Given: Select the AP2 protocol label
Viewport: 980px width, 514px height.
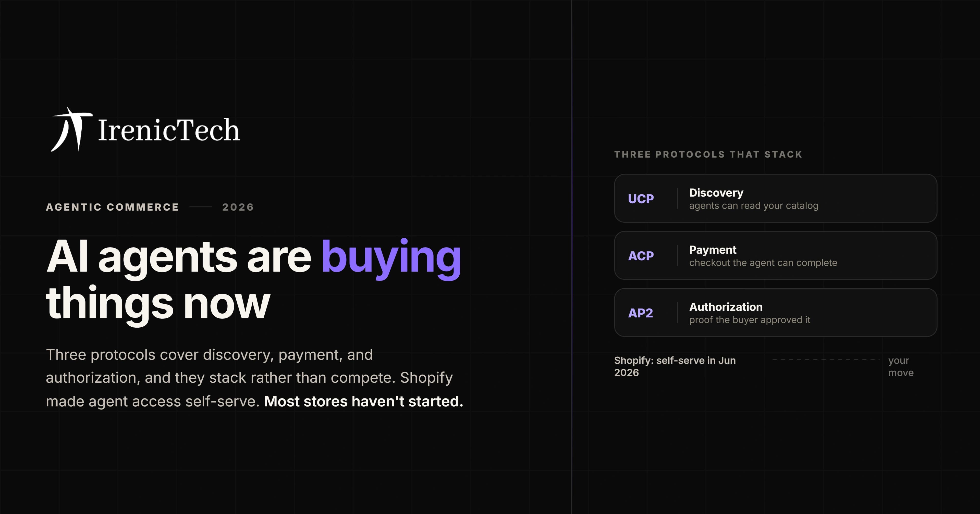Looking at the screenshot, I should 640,313.
